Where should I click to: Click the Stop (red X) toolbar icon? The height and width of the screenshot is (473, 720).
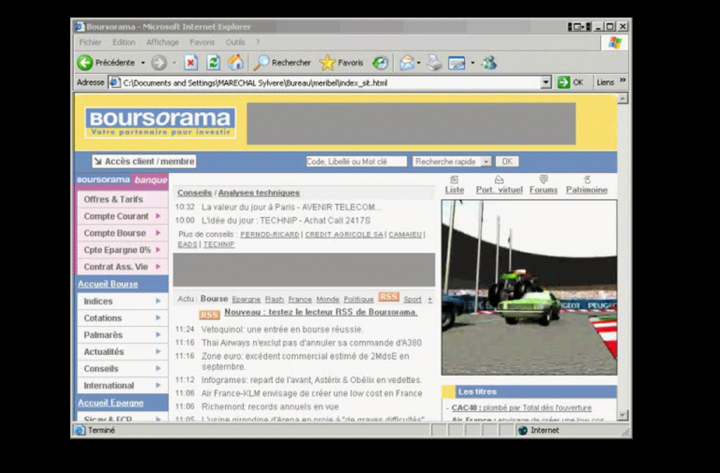coord(191,62)
